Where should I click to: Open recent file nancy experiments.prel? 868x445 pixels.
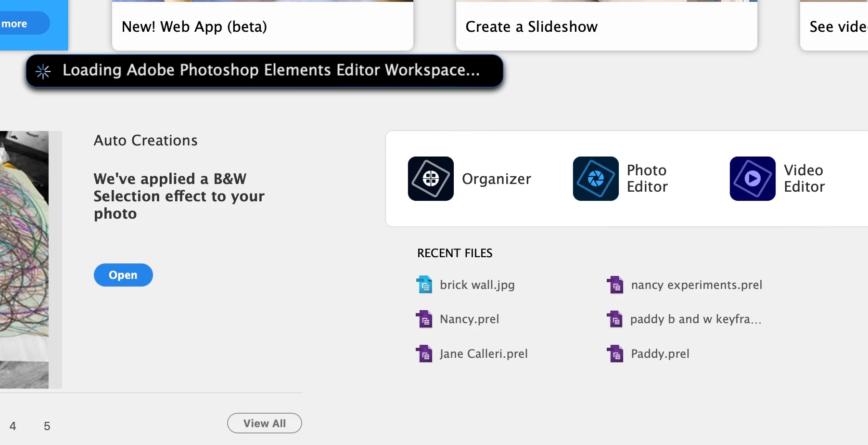tap(697, 285)
